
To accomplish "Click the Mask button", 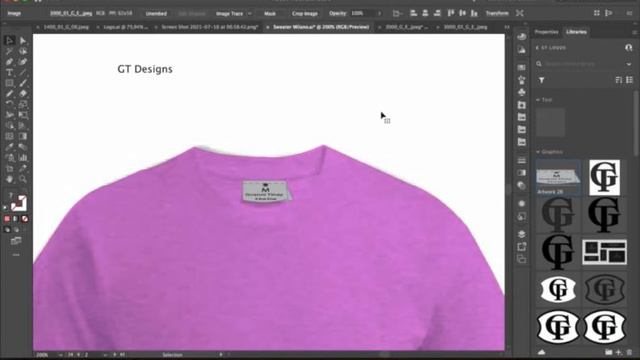I will click(x=270, y=13).
